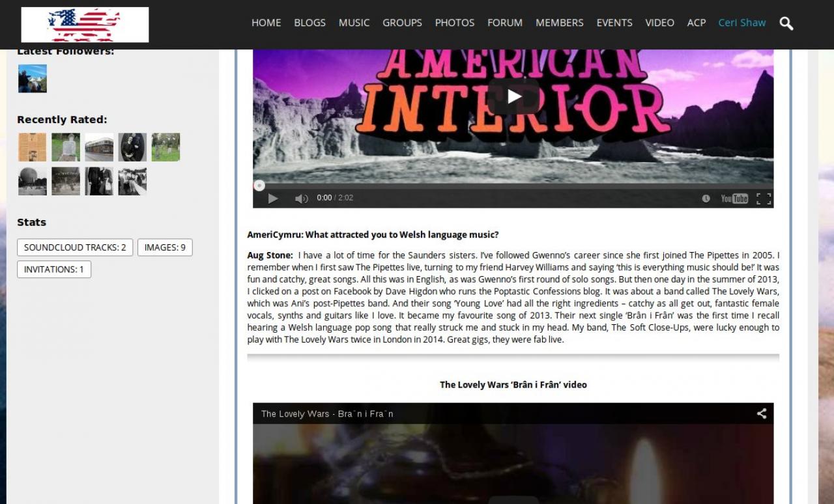Viewport: 834px width, 504px height.
Task: Click the Watch Later clock icon
Action: pyautogui.click(x=706, y=199)
